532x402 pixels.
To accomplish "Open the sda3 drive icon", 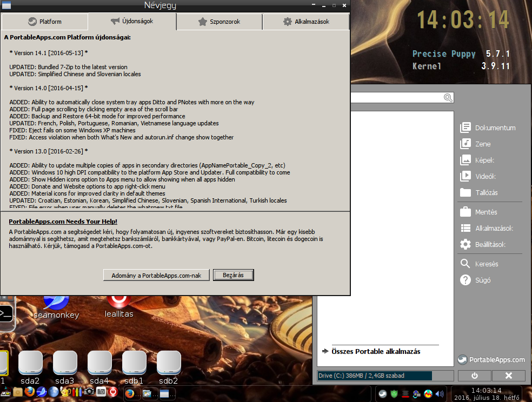I will pos(65,367).
